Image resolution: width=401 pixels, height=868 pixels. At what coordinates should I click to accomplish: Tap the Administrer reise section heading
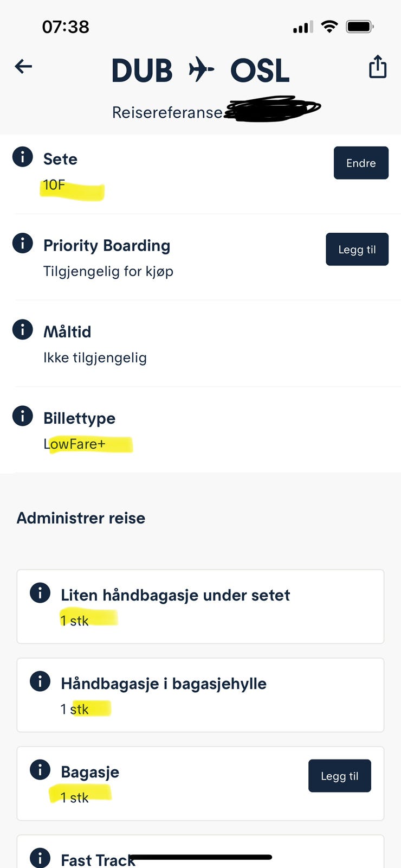coord(80,518)
